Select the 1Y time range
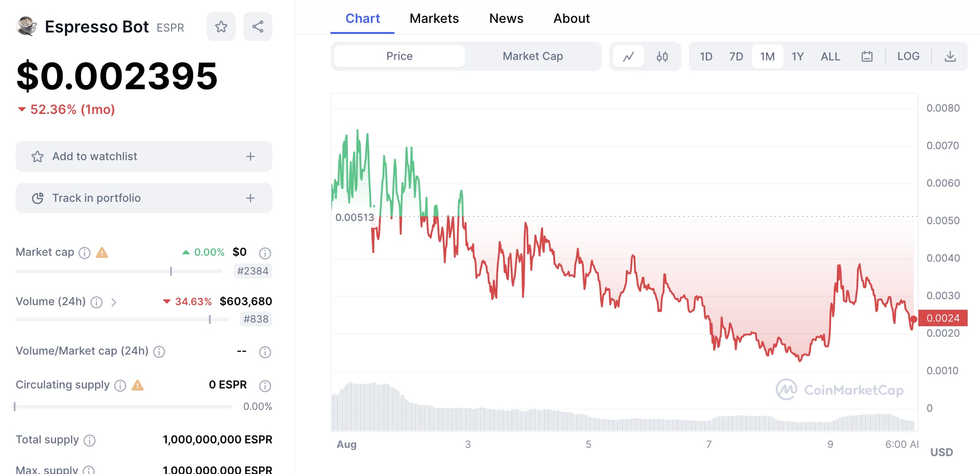The width and height of the screenshot is (980, 474). click(x=797, y=56)
